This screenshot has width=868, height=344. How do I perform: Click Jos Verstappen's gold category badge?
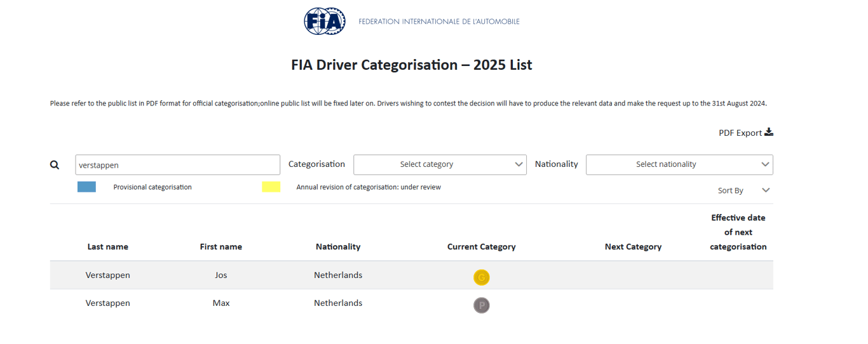pos(482,277)
